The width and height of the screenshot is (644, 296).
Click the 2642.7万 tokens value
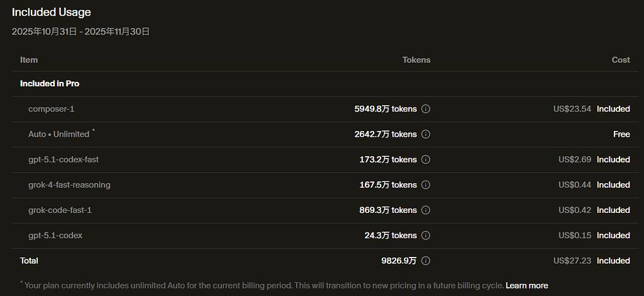point(386,134)
